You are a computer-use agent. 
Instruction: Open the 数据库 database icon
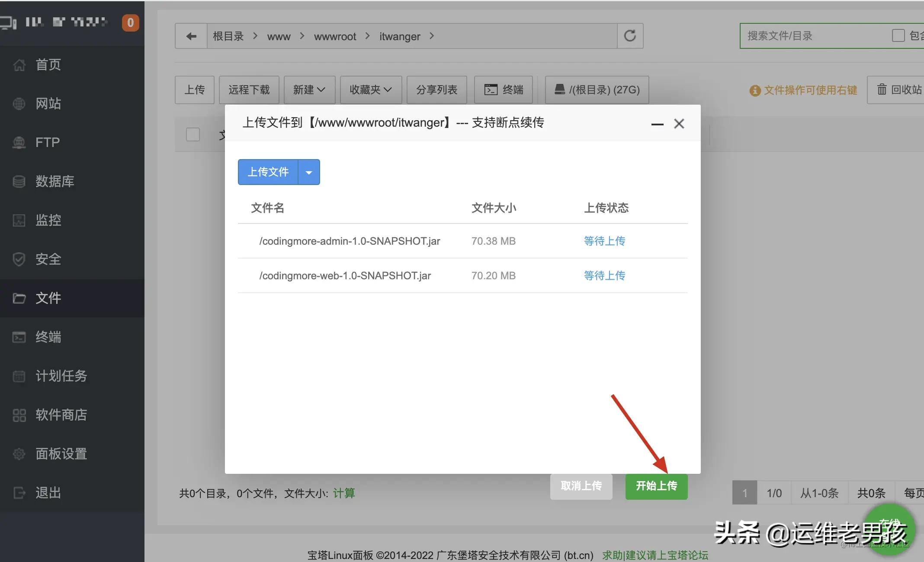[x=19, y=182]
